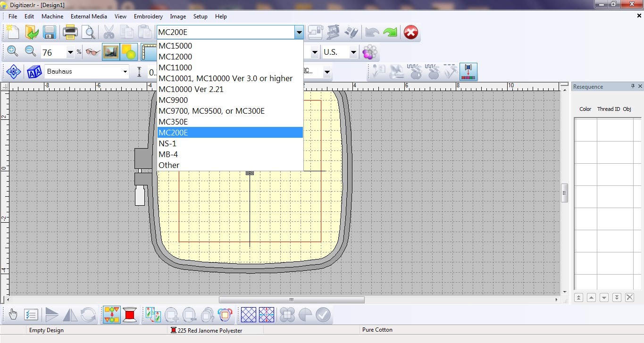Toggle the yellow and green shapes display icon
This screenshot has height=343, width=644.
click(129, 52)
